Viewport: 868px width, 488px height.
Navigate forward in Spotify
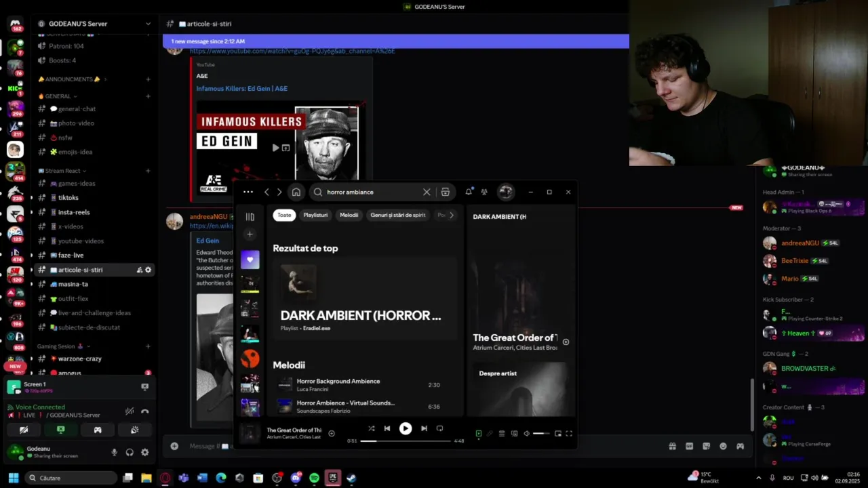(x=279, y=192)
